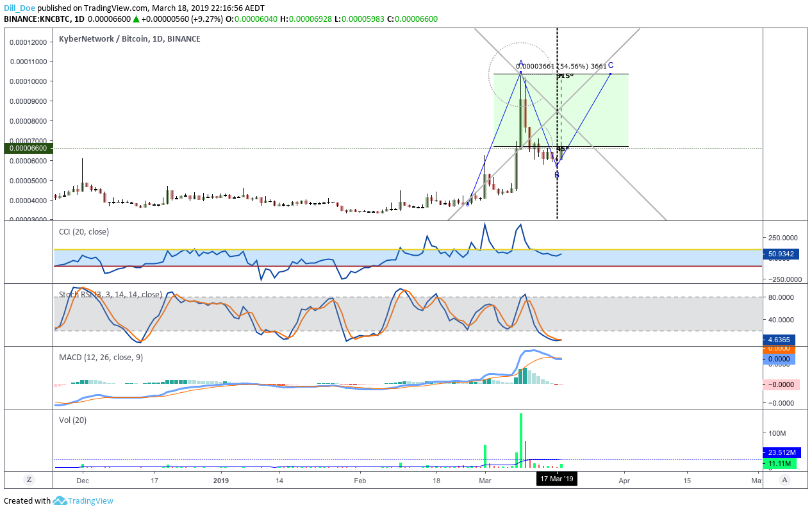Select the Stoch RSI indicator label
The height and width of the screenshot is (512, 812).
110,294
